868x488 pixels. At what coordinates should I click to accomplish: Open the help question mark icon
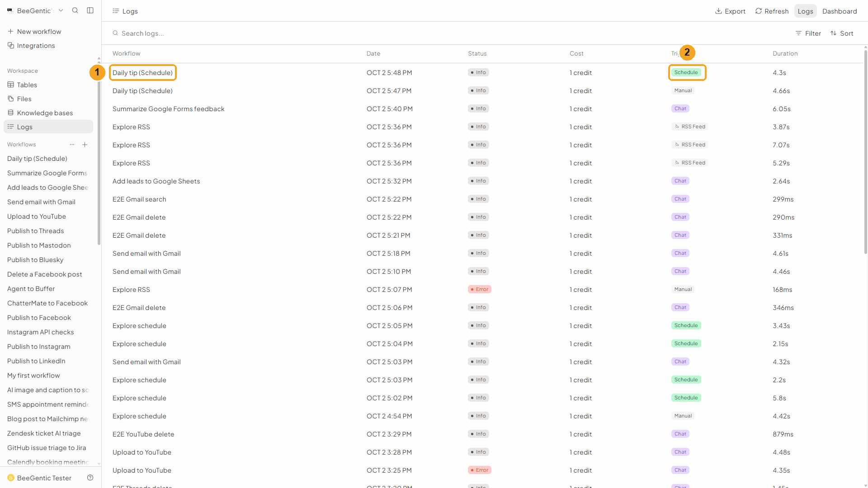click(90, 478)
